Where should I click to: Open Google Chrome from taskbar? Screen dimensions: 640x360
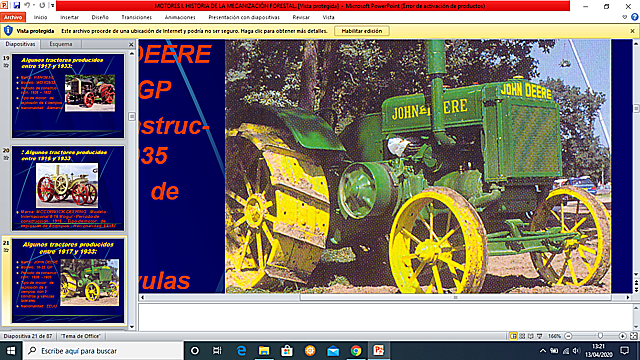point(356,351)
